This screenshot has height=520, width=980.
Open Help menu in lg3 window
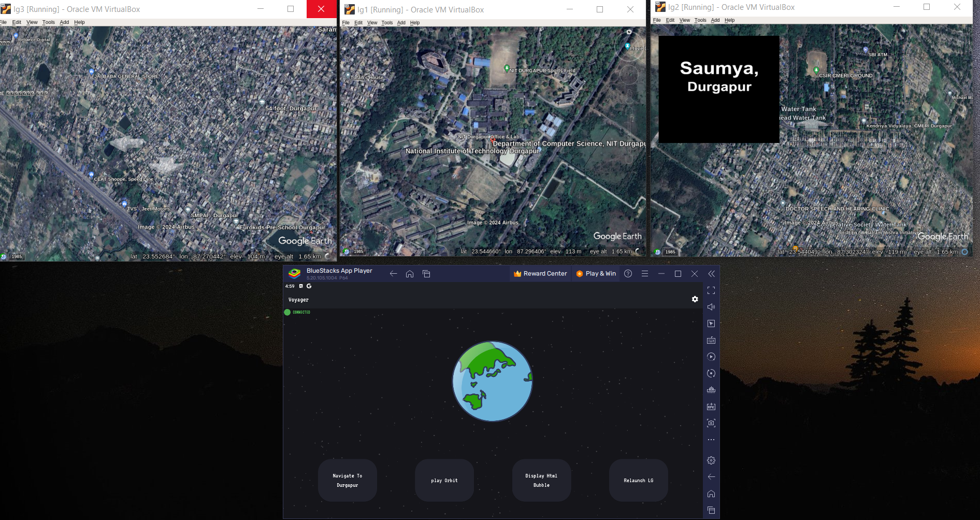coord(79,22)
